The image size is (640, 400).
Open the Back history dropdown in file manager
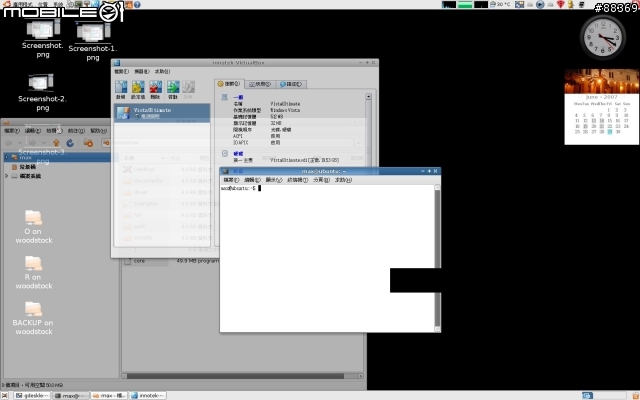(20, 143)
